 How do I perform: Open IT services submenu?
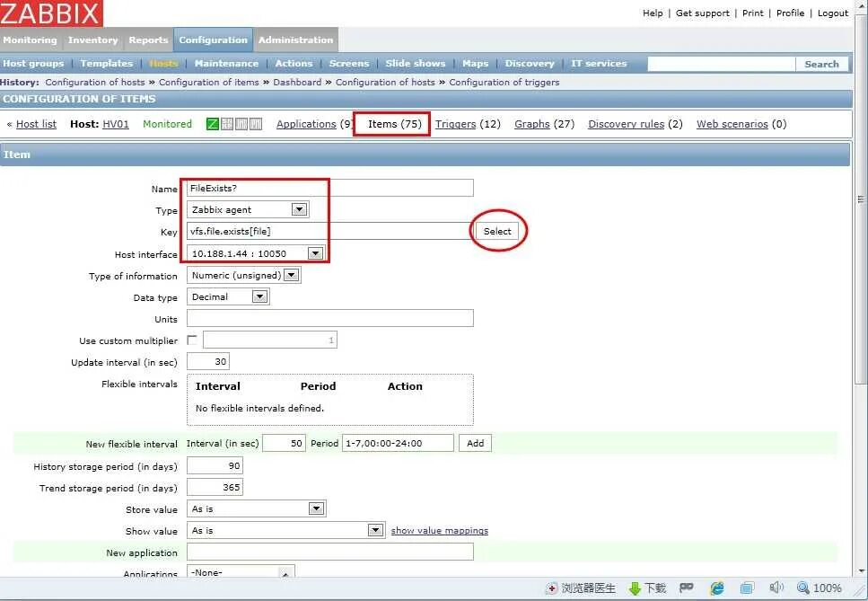tap(599, 63)
